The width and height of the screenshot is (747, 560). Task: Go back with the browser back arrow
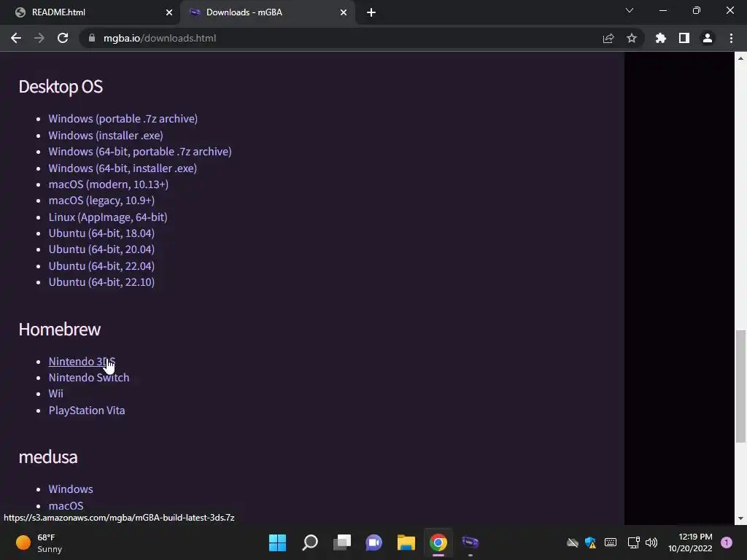[x=16, y=38]
